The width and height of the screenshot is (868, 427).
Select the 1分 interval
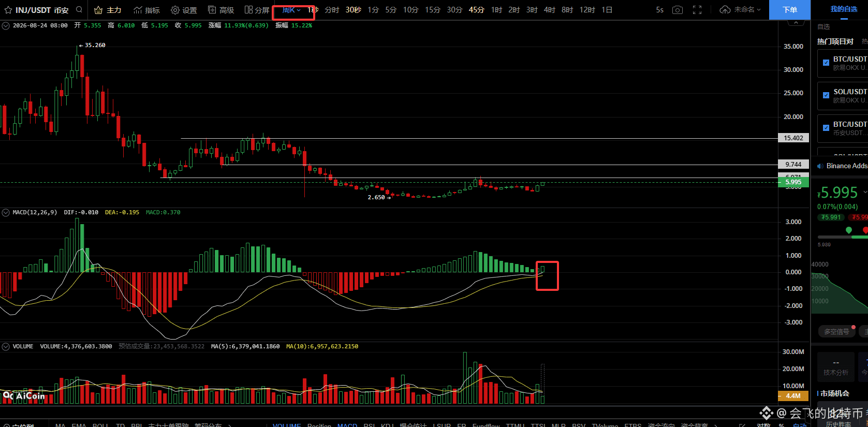pyautogui.click(x=373, y=10)
